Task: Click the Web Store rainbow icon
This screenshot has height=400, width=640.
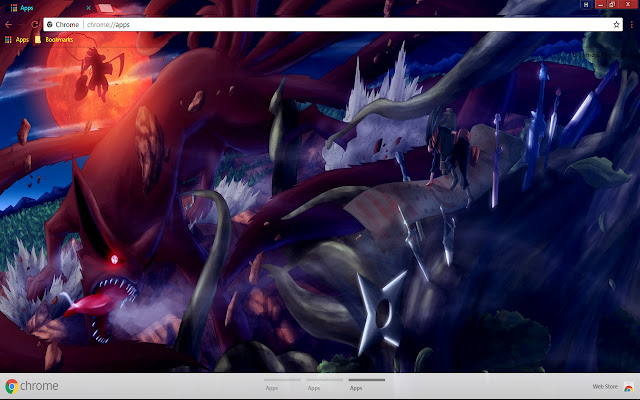Action: click(628, 387)
